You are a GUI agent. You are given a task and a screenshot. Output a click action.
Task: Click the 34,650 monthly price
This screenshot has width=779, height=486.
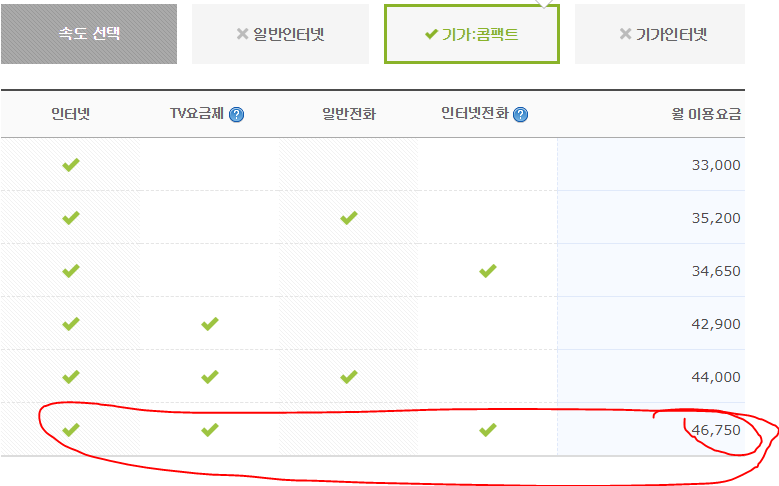715,271
